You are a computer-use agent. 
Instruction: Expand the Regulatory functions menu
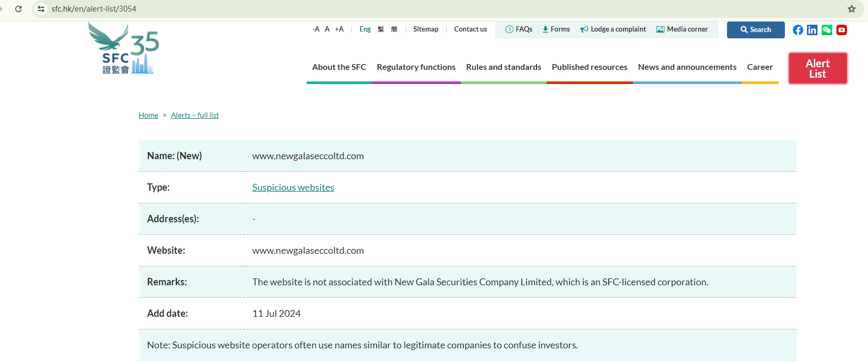pyautogui.click(x=416, y=67)
